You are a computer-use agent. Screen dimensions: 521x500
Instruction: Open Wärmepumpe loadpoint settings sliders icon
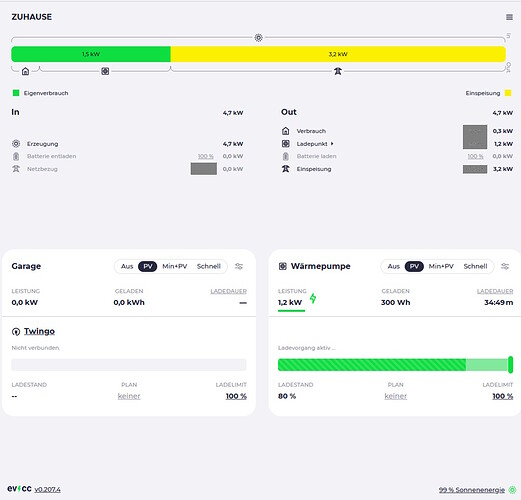(505, 266)
